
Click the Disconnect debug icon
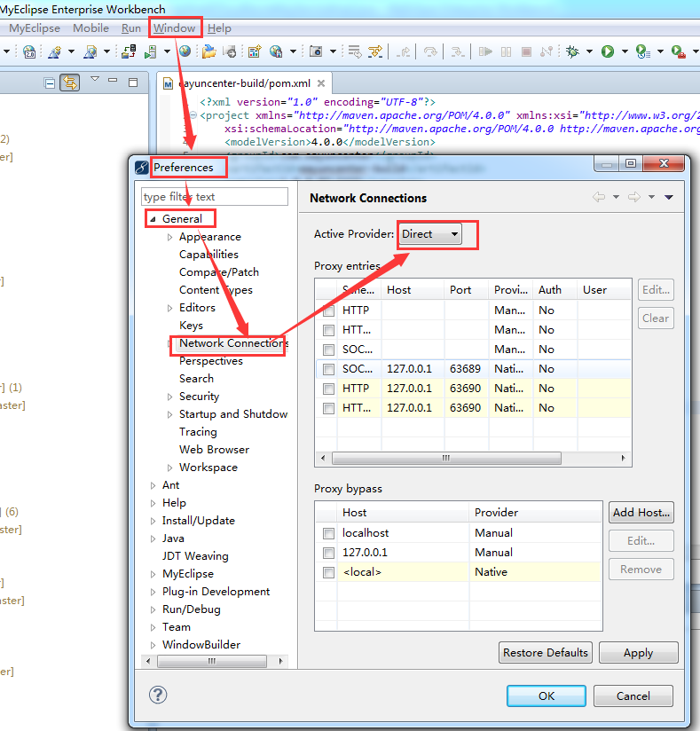tap(547, 51)
